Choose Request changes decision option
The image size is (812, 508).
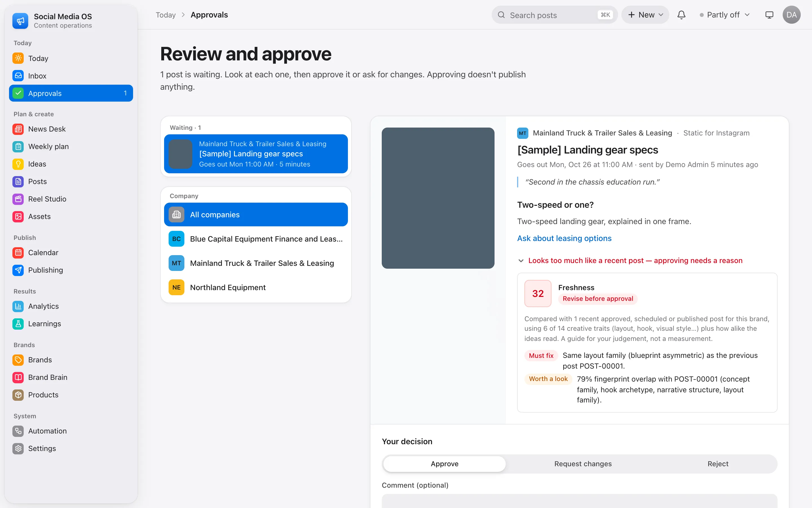(x=583, y=464)
